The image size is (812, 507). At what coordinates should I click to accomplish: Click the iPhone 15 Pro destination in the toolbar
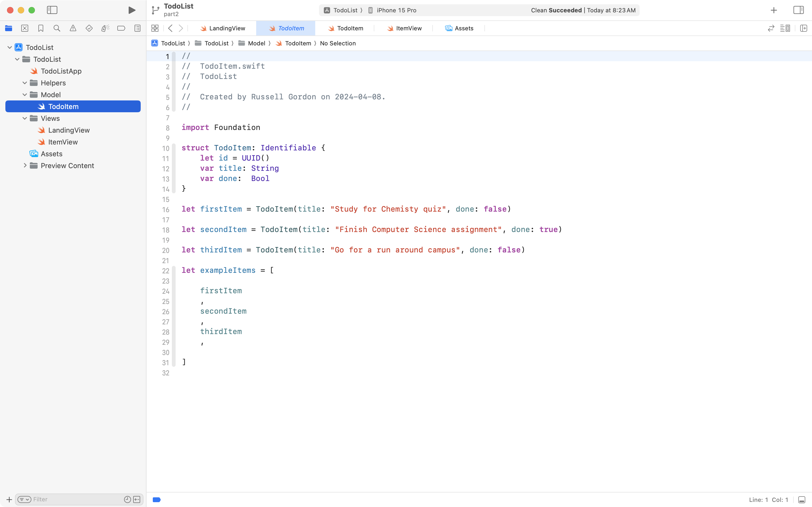(x=396, y=10)
